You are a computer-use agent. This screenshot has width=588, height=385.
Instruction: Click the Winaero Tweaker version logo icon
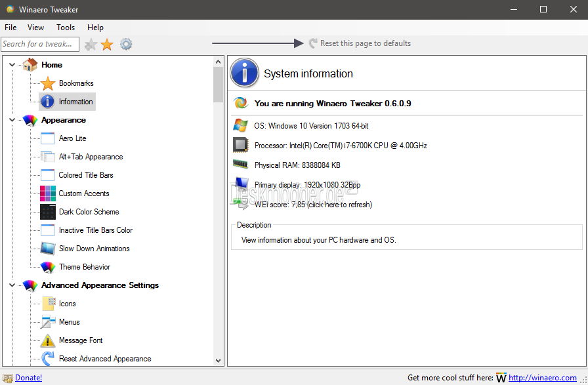[x=241, y=103]
